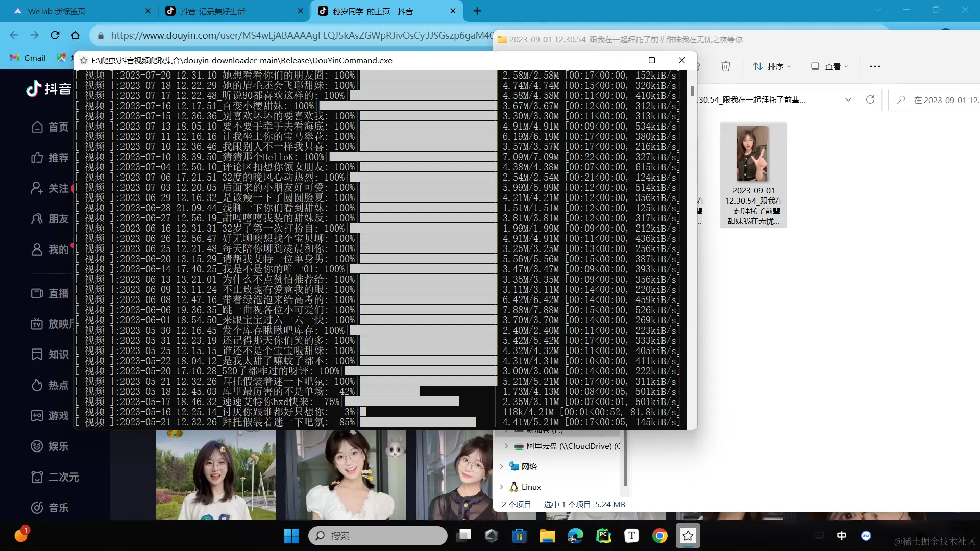Open the 排序 sort dropdown
This screenshot has height=551, width=980.
[772, 66]
